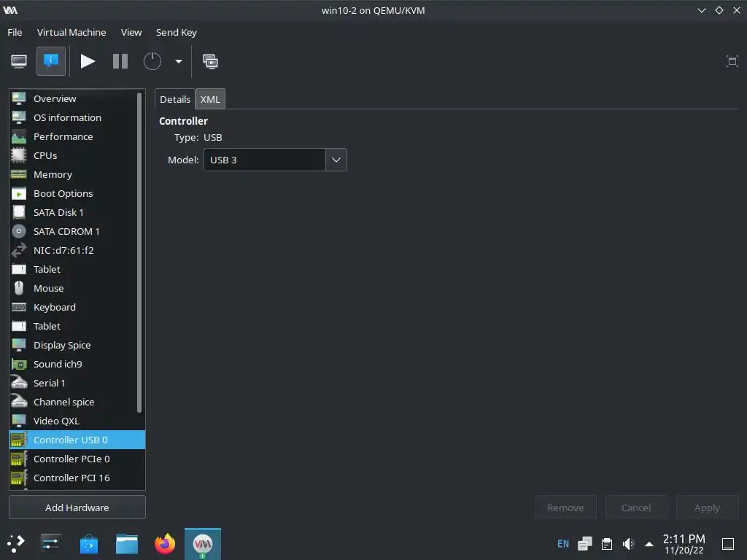Click Virtual Machine Manager taskbar icon
The width and height of the screenshot is (747, 560).
pyautogui.click(x=203, y=544)
